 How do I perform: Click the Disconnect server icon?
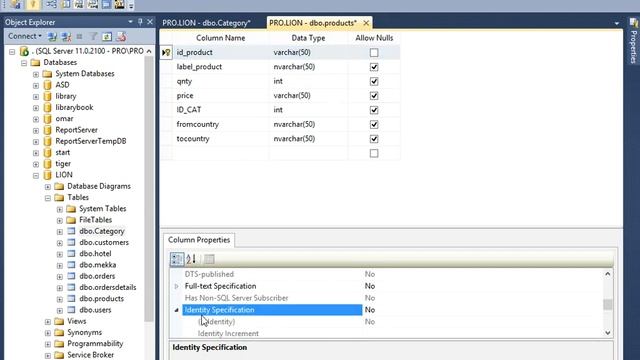click(x=66, y=37)
